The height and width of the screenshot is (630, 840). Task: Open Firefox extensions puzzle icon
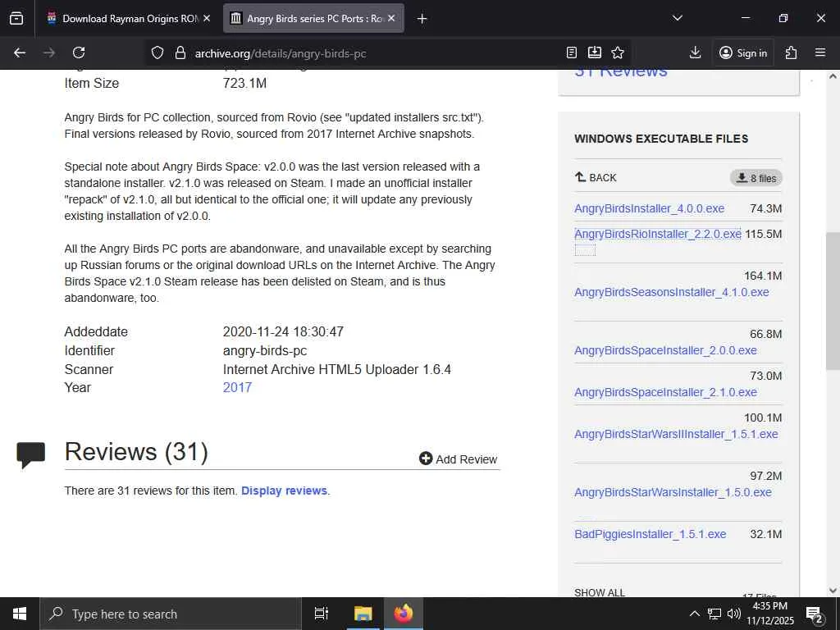coord(792,52)
